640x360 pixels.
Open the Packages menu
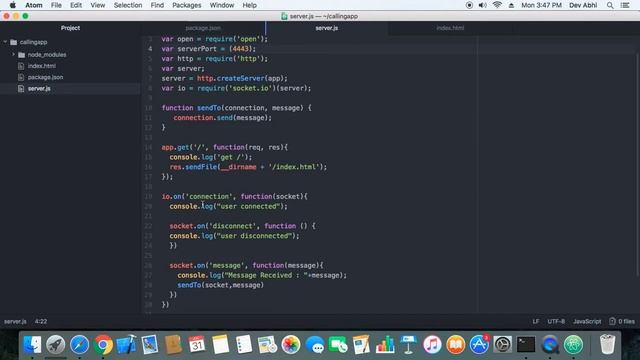coord(187,5)
